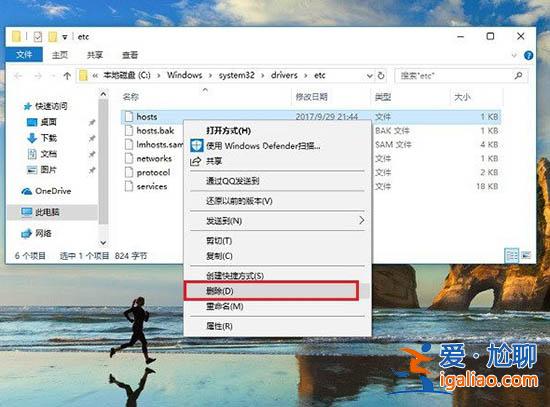Open 图片 in navigation pane
This screenshot has height=407, width=550.
point(42,170)
